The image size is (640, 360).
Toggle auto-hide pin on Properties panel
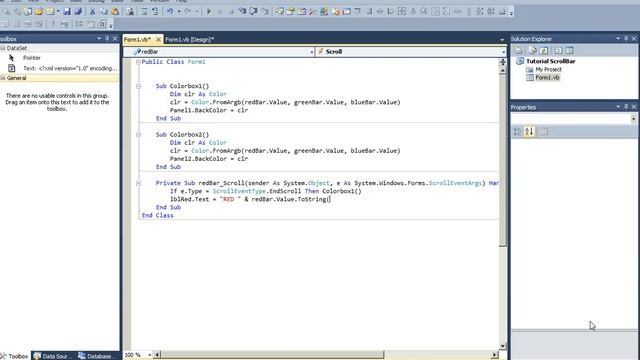point(626,107)
